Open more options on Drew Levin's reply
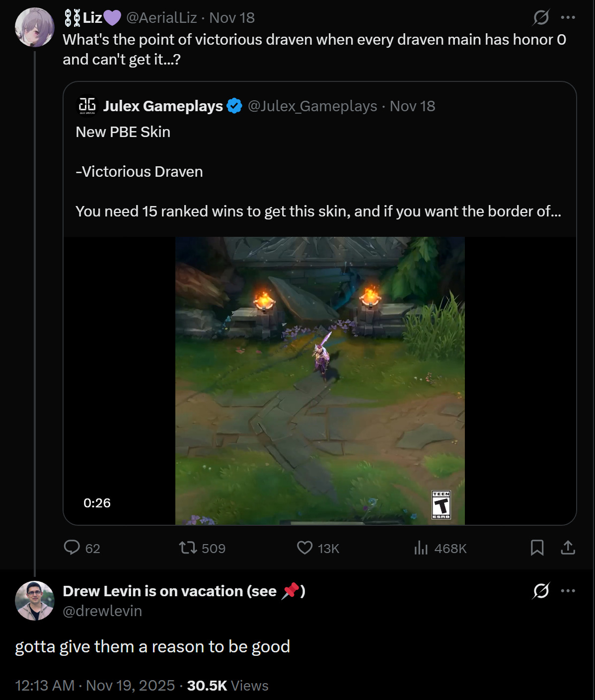The width and height of the screenshot is (595, 700). [568, 591]
